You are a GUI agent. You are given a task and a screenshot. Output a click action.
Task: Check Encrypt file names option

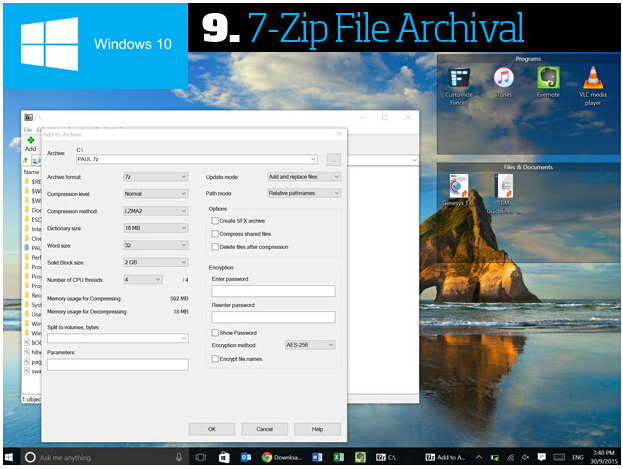[x=215, y=358]
